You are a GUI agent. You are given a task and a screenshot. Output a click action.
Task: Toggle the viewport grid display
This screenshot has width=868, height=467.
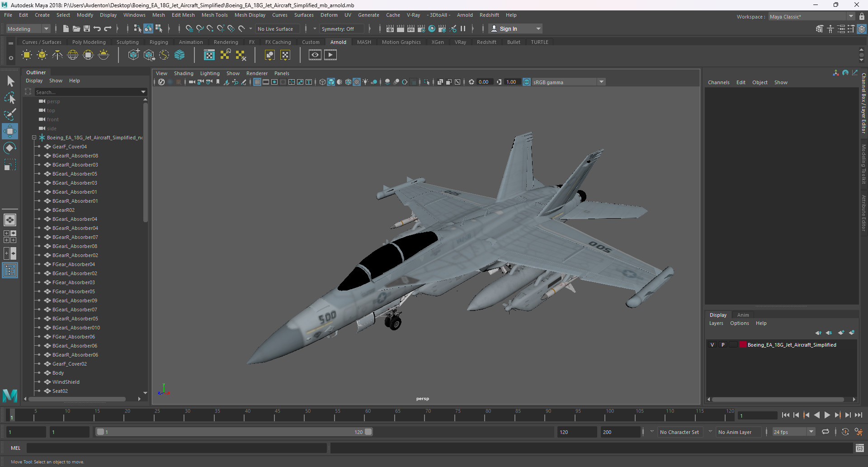pos(257,82)
